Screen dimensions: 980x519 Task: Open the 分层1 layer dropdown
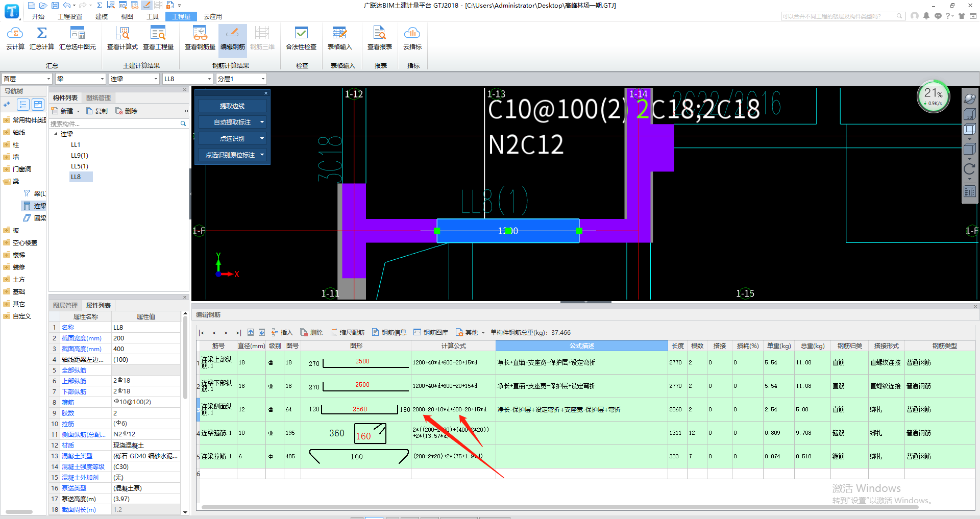click(241, 79)
